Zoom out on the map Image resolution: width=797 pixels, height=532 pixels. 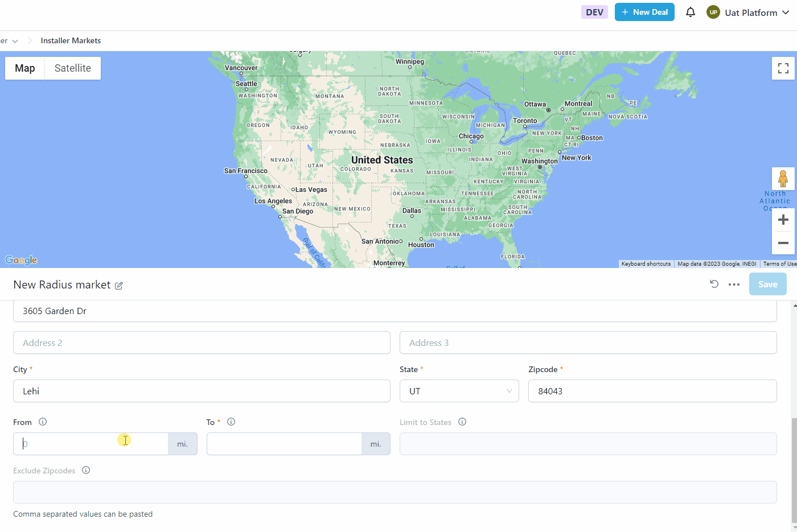pos(783,243)
